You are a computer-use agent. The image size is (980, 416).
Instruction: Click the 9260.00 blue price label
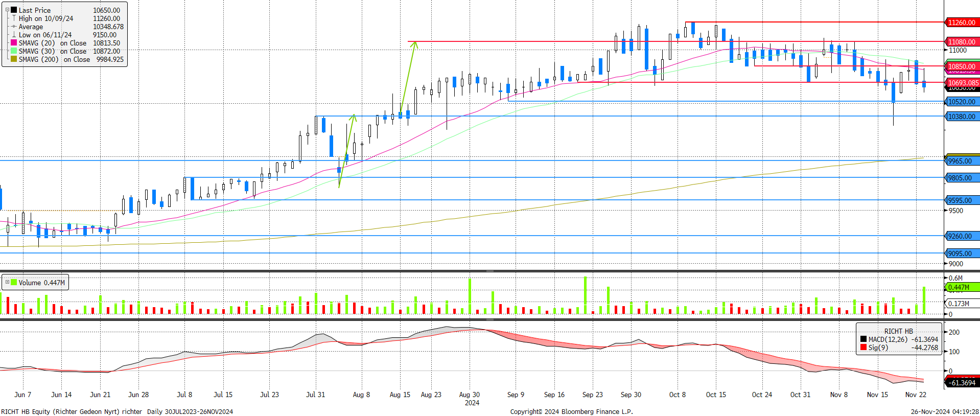click(962, 236)
